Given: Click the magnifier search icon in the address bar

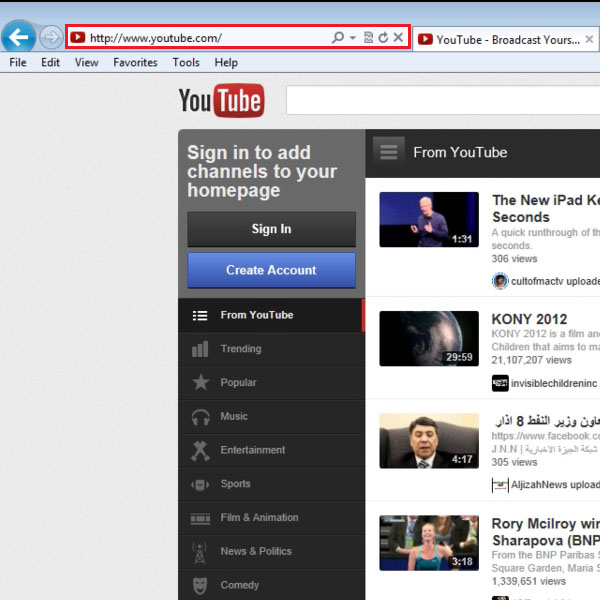Looking at the screenshot, I should pos(338,37).
